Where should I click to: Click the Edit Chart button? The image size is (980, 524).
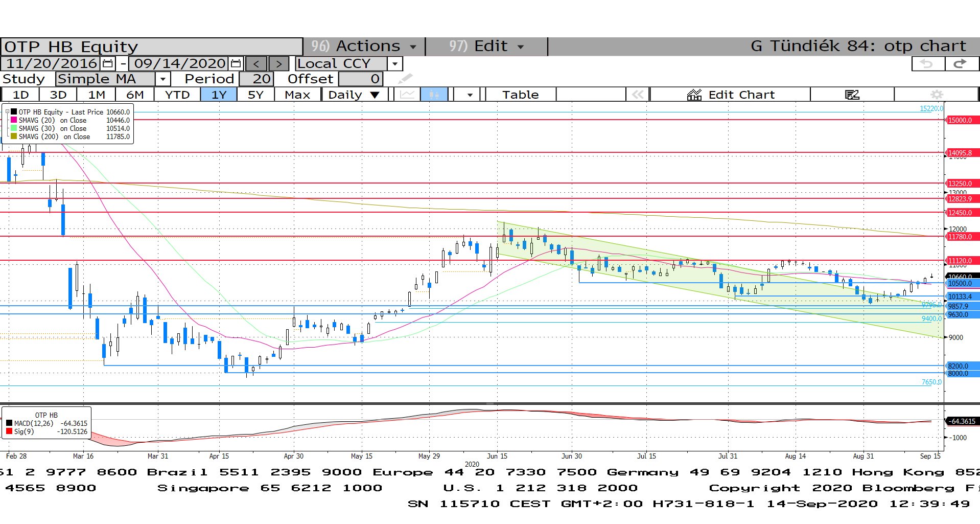(730, 95)
